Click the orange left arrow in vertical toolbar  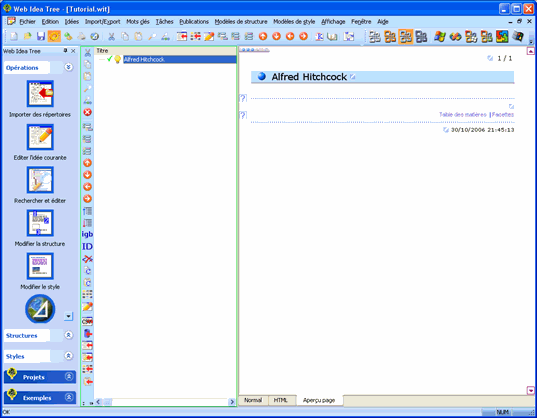[x=88, y=187]
